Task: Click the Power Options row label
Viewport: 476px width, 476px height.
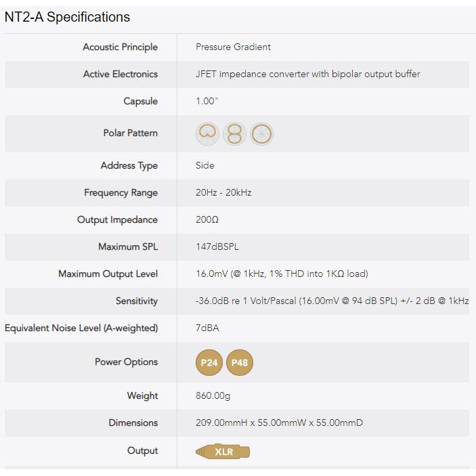Action: tap(126, 362)
